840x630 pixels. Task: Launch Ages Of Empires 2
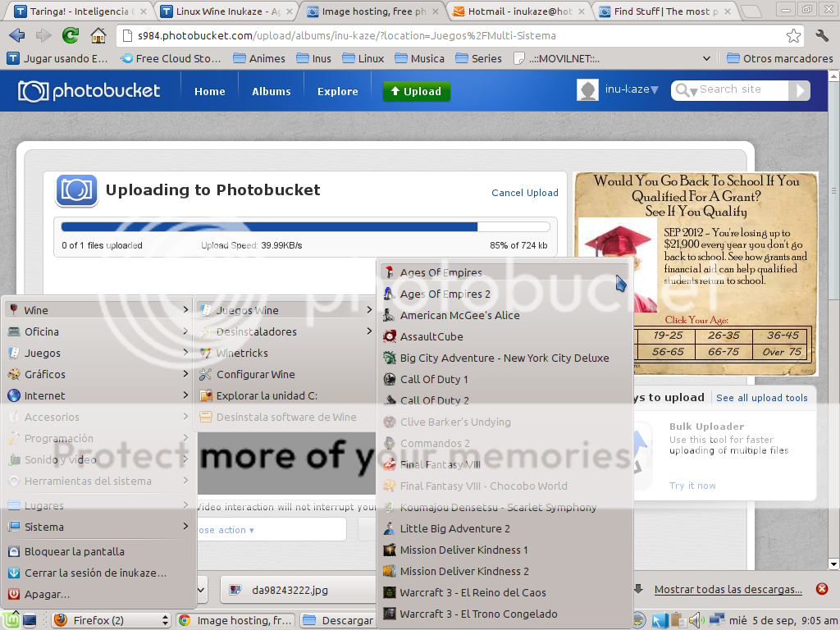[504, 294]
